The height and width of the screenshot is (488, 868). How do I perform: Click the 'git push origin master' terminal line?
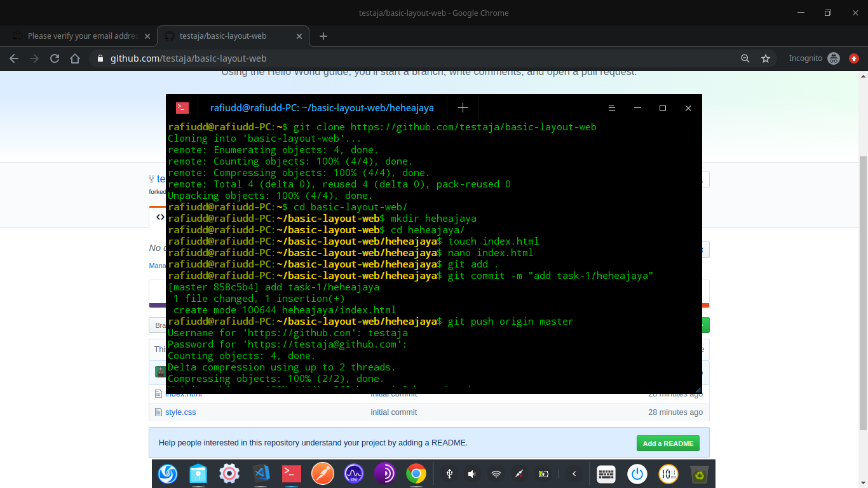(x=370, y=322)
